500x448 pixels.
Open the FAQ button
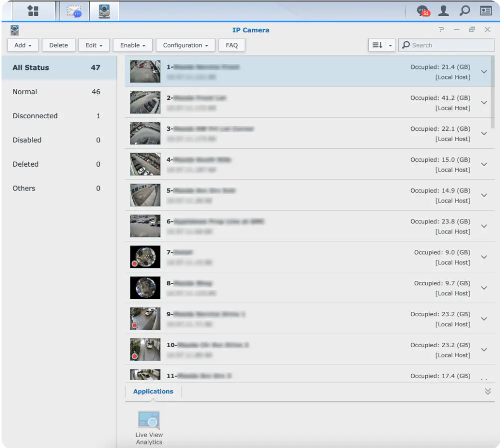tap(232, 45)
